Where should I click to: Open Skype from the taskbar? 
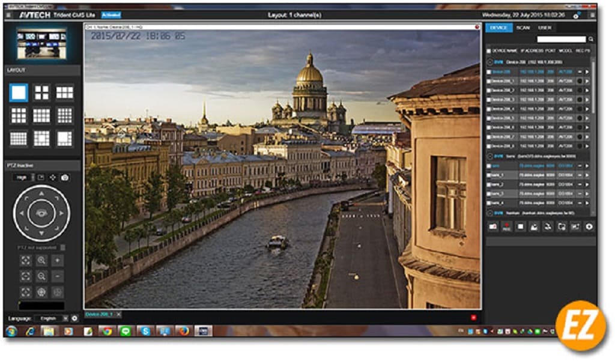[145, 332]
